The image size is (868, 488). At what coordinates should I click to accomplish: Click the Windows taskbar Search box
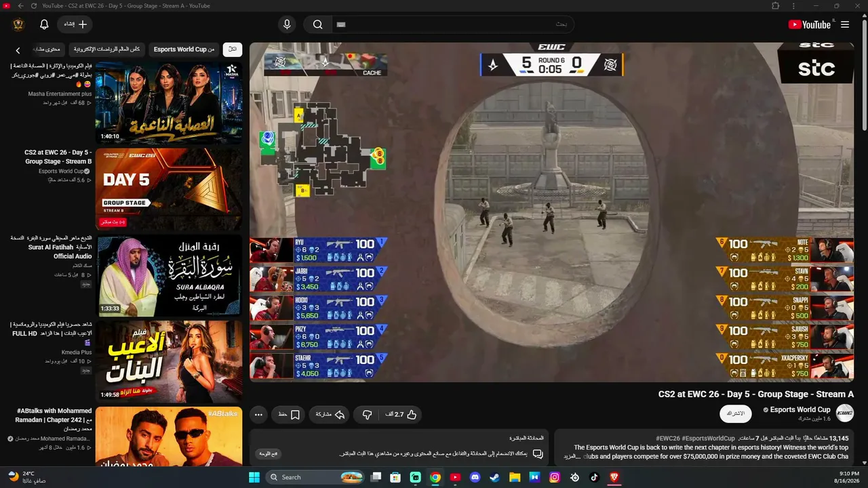(x=316, y=477)
